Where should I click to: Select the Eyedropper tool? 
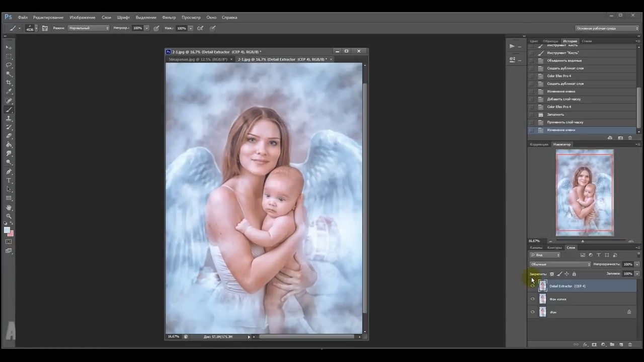click(x=9, y=92)
